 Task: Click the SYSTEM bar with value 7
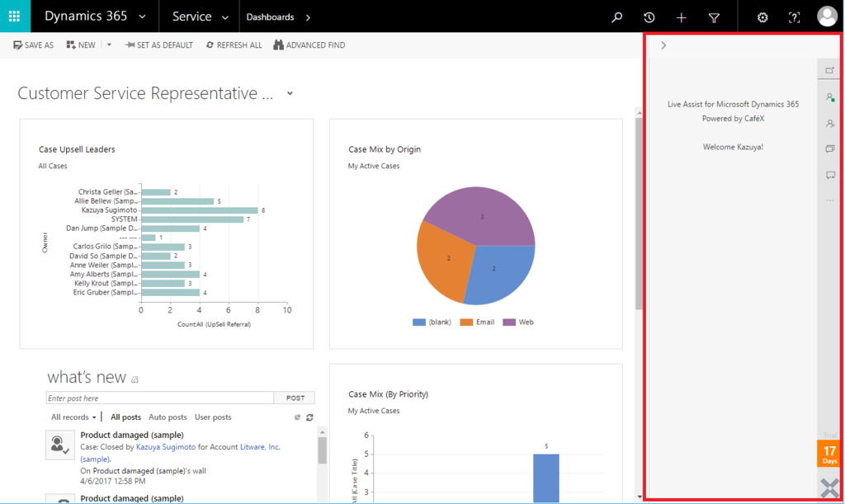point(192,219)
